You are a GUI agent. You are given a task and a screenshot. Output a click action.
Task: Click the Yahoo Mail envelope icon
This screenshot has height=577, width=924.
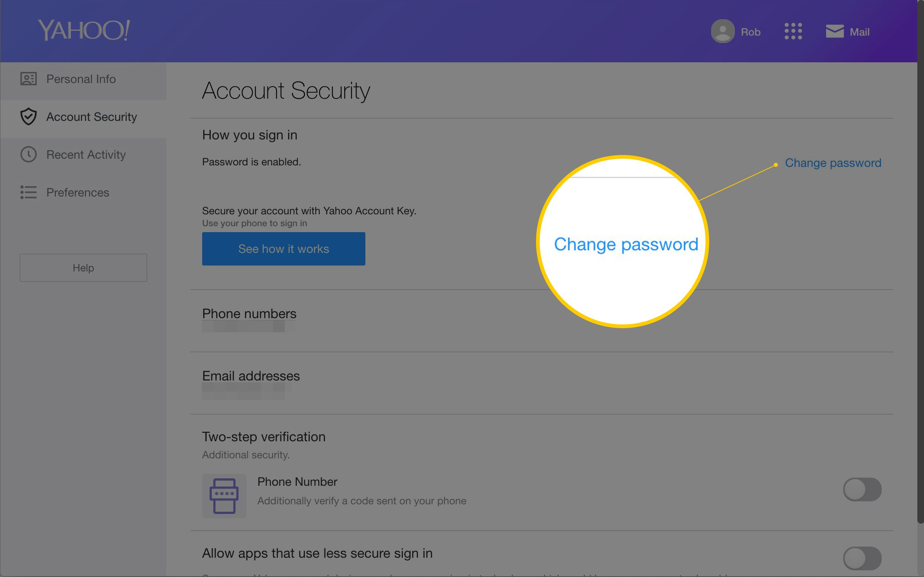pyautogui.click(x=833, y=31)
